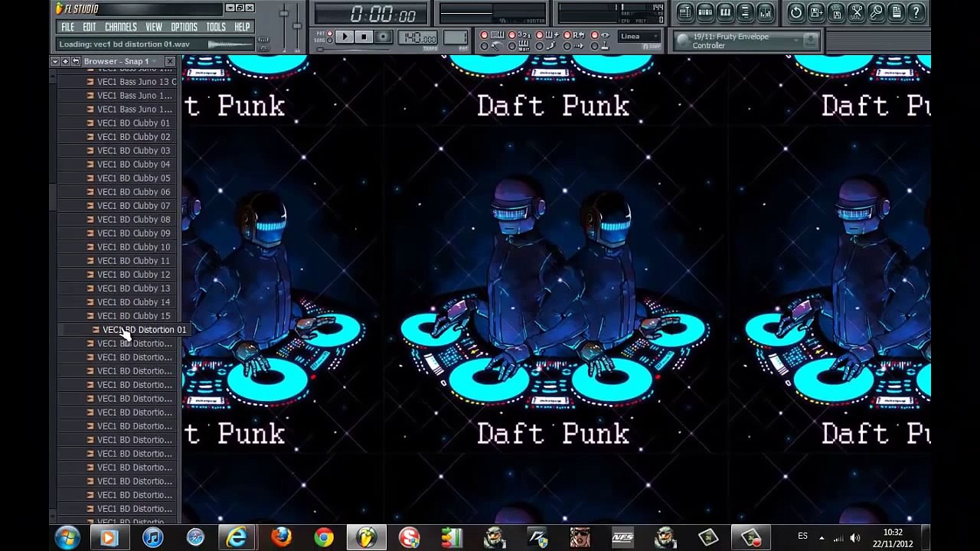Click the loop recording R icon
This screenshot has height=551, width=980.
tap(579, 35)
